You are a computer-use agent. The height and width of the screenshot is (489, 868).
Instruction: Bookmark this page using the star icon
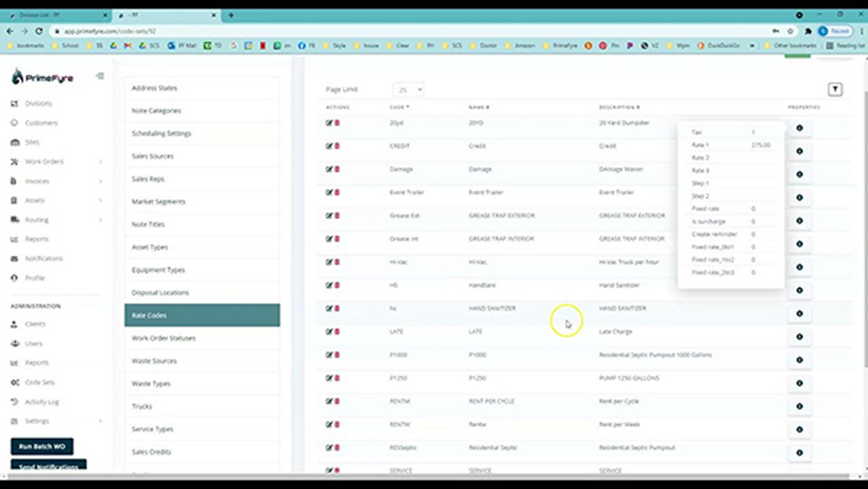pos(791,31)
